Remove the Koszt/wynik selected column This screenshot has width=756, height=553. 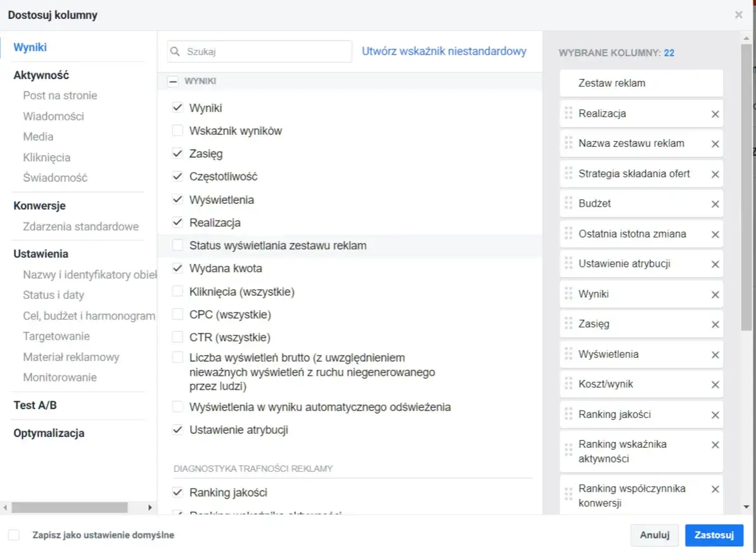[715, 385]
